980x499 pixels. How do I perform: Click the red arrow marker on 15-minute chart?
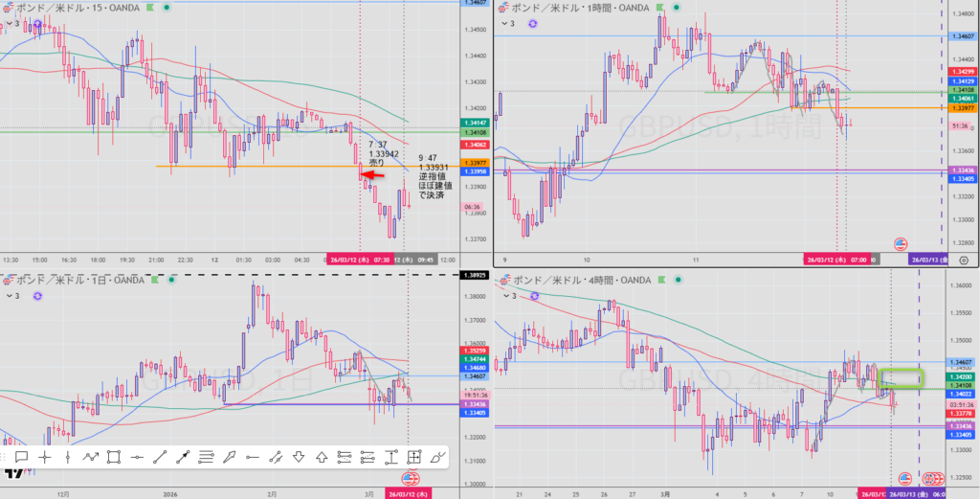[x=372, y=174]
